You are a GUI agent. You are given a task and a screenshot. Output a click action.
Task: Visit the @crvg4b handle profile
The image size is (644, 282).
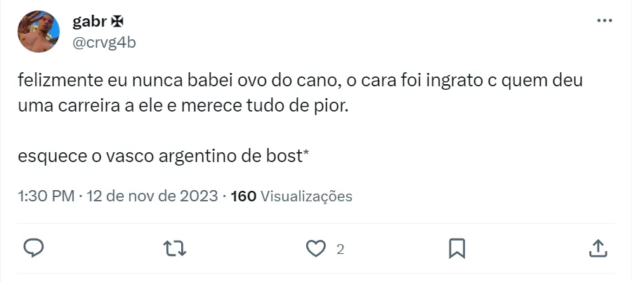(104, 42)
